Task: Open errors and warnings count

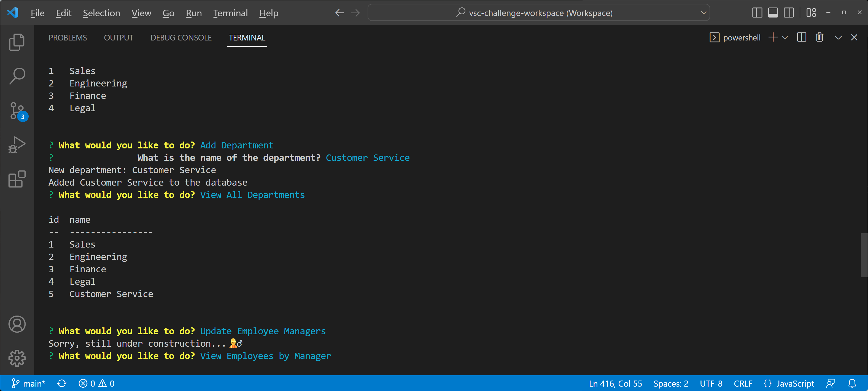Action: click(97, 384)
